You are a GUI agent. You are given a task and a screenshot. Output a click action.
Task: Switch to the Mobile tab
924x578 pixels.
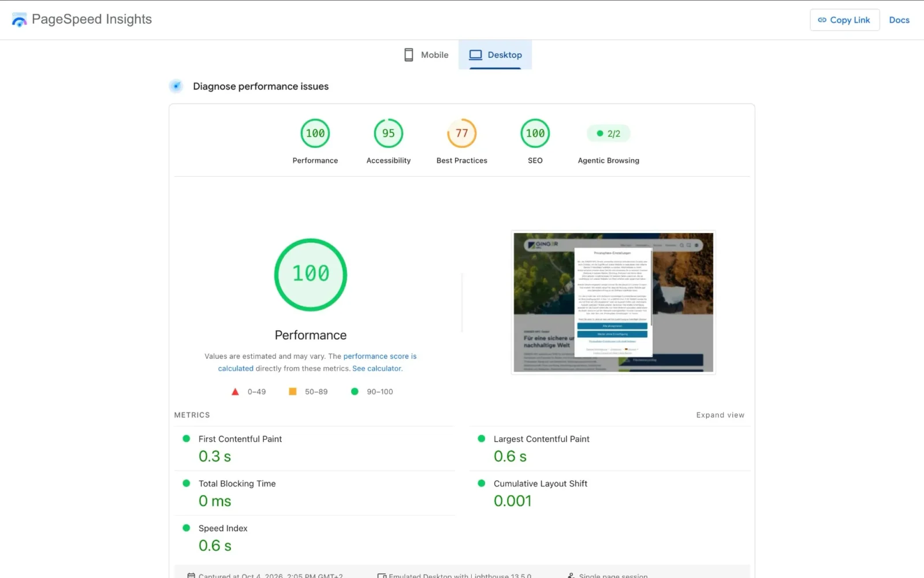tap(426, 55)
